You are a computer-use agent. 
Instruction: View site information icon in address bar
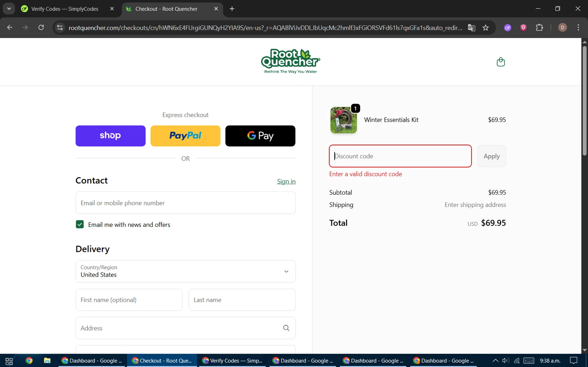tap(60, 27)
